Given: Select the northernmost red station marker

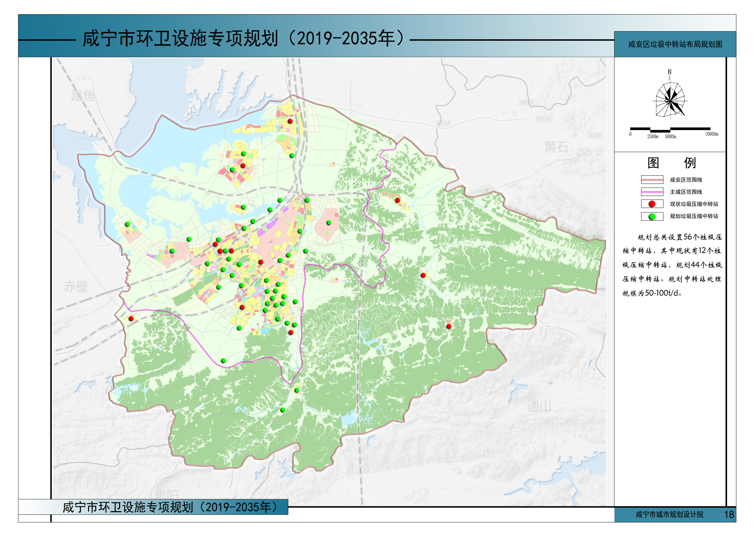Looking at the screenshot, I should pos(290,121).
